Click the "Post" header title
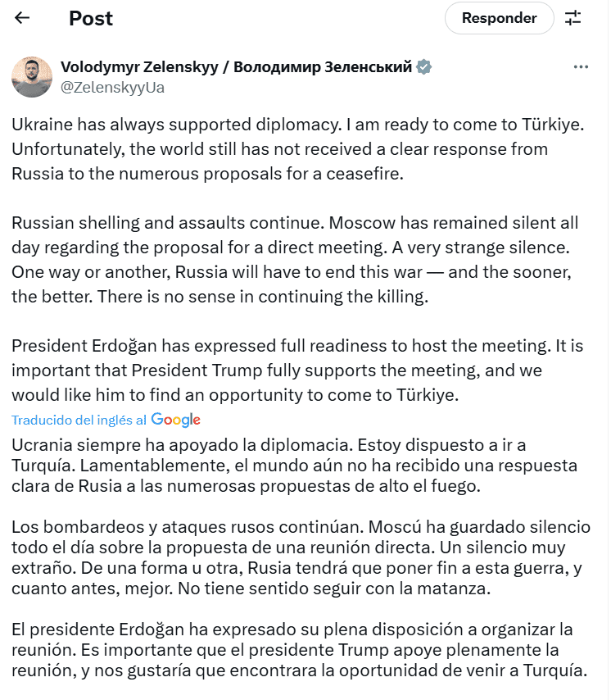The height and width of the screenshot is (700, 611). click(91, 18)
